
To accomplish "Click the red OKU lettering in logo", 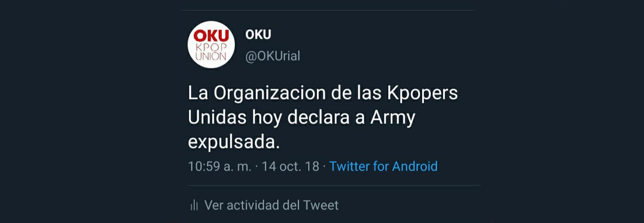I will coord(211,36).
